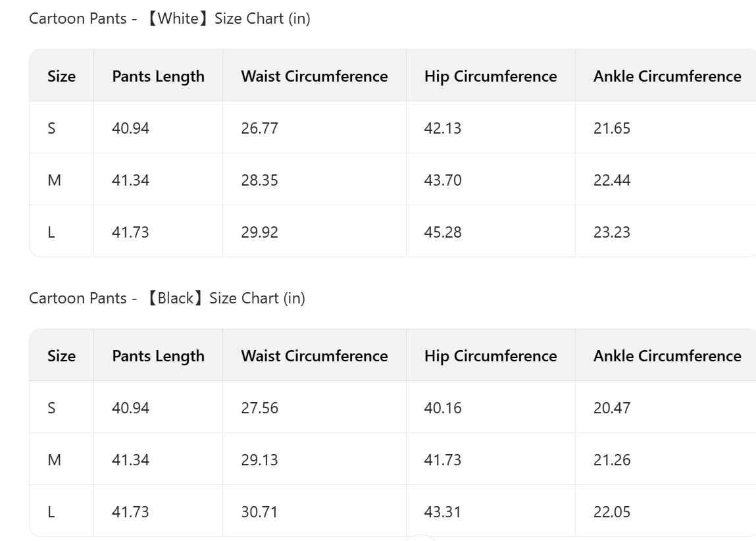Select the M size cell in Black chart
The height and width of the screenshot is (541, 756).
[54, 460]
